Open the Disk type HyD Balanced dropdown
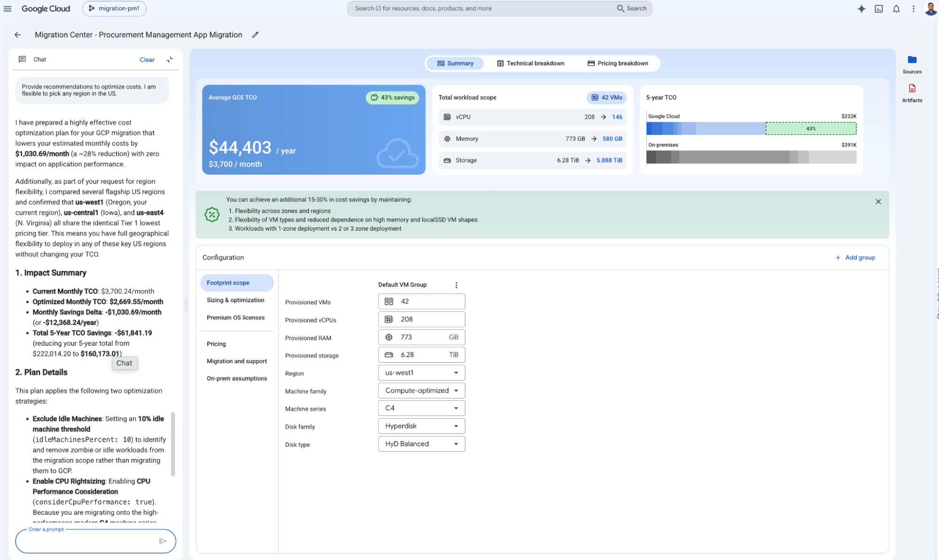 [x=421, y=444]
